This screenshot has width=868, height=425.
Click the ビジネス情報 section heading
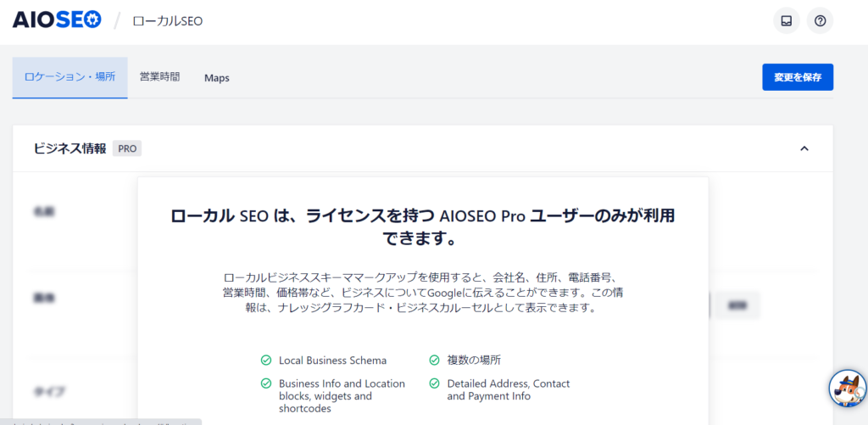(70, 148)
